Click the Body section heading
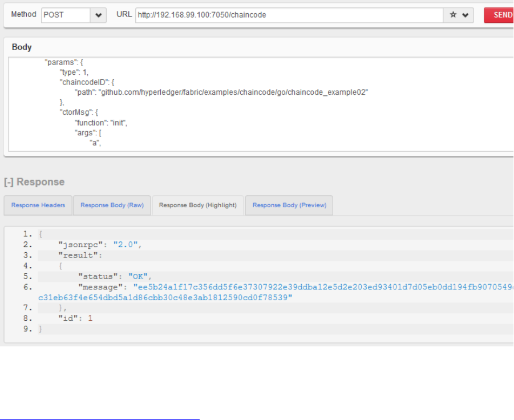The height and width of the screenshot is (420, 514). pyautogui.click(x=22, y=47)
